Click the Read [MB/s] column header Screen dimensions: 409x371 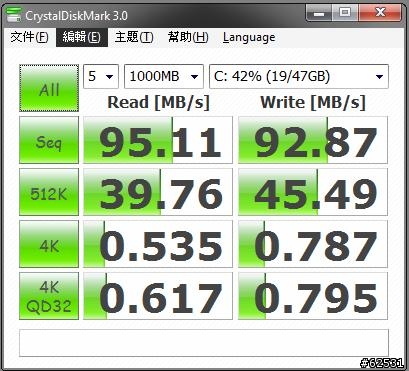point(158,103)
